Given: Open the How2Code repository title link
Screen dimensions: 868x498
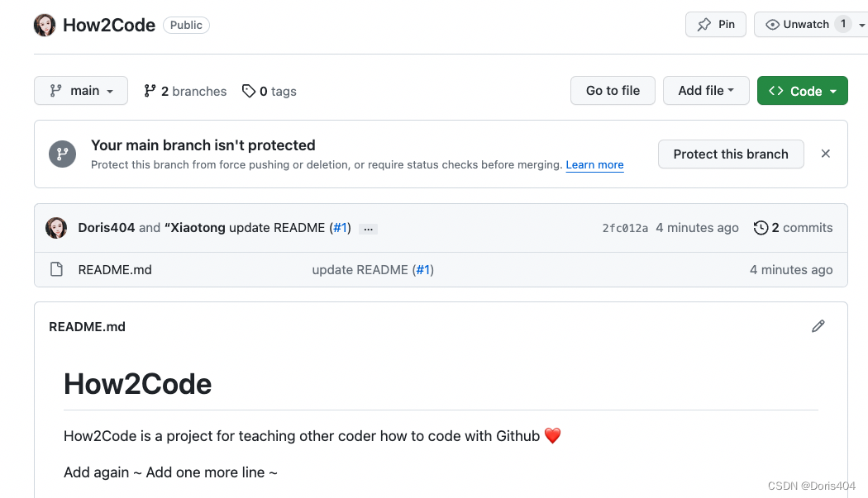Looking at the screenshot, I should pos(109,25).
